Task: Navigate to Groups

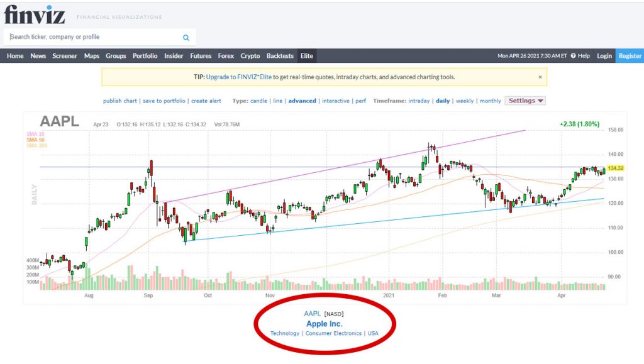Action: point(116,56)
